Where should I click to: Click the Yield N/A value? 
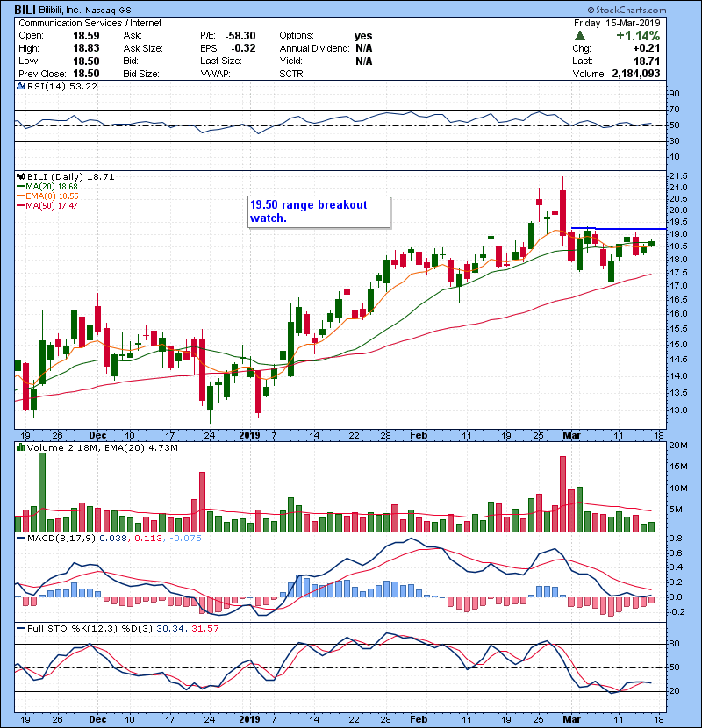tap(364, 61)
